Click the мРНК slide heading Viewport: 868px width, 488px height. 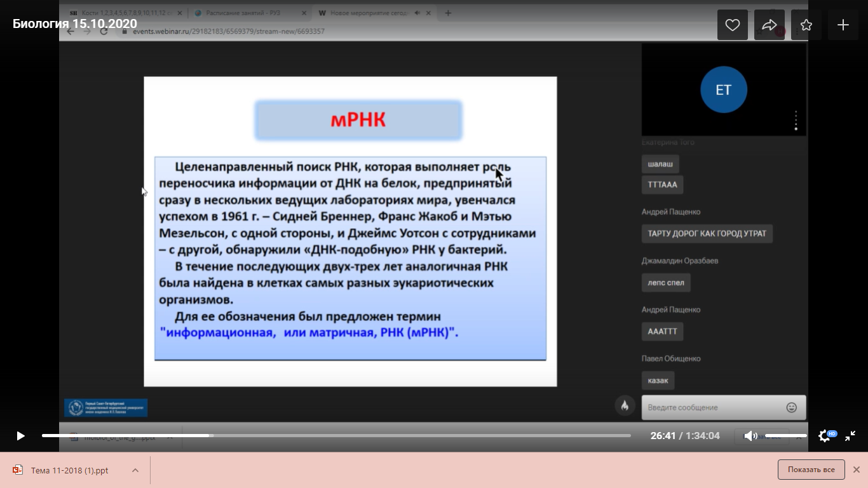358,120
